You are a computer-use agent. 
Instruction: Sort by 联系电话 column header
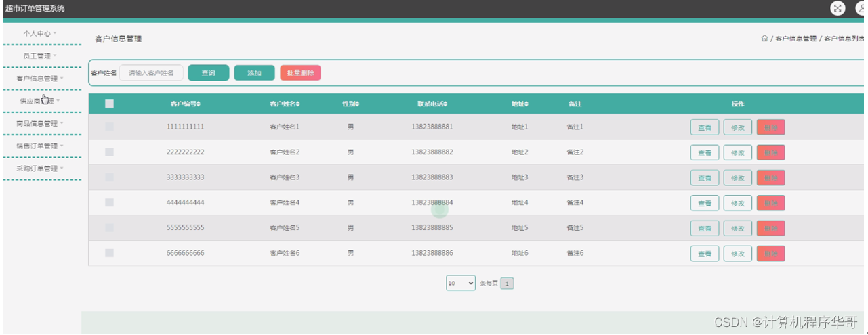[432, 104]
